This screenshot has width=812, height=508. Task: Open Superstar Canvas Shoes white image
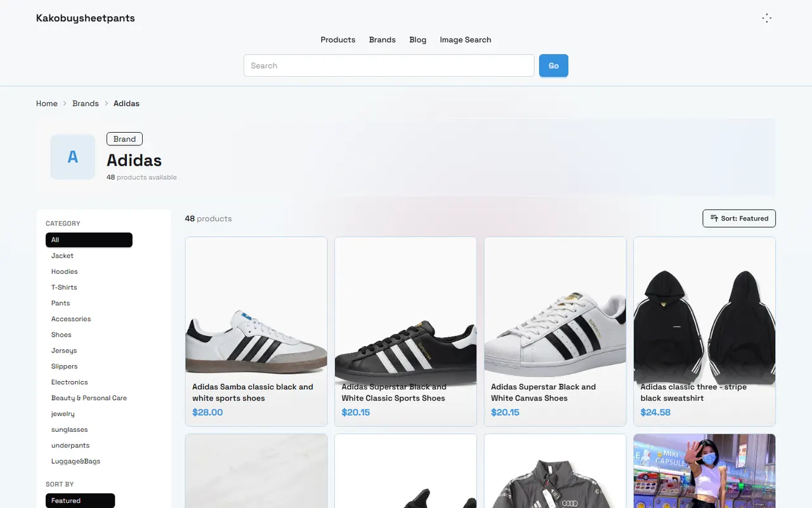[x=555, y=307]
